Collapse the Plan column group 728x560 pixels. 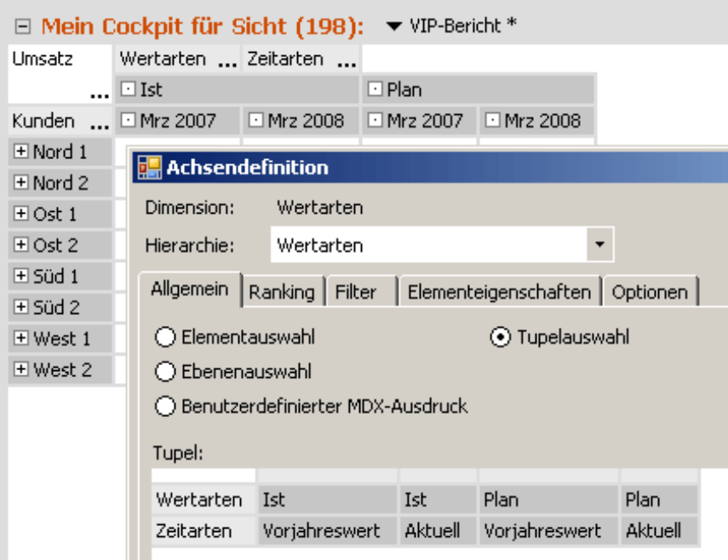pos(375,89)
